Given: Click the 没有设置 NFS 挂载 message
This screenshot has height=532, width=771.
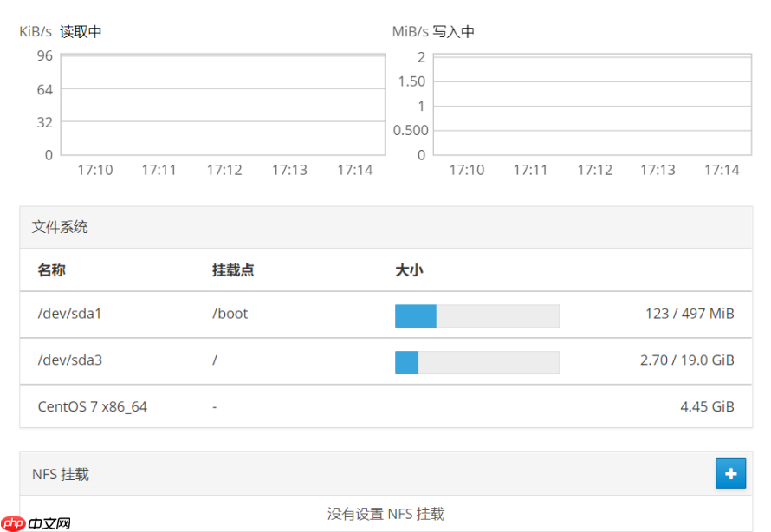Looking at the screenshot, I should coord(385,513).
